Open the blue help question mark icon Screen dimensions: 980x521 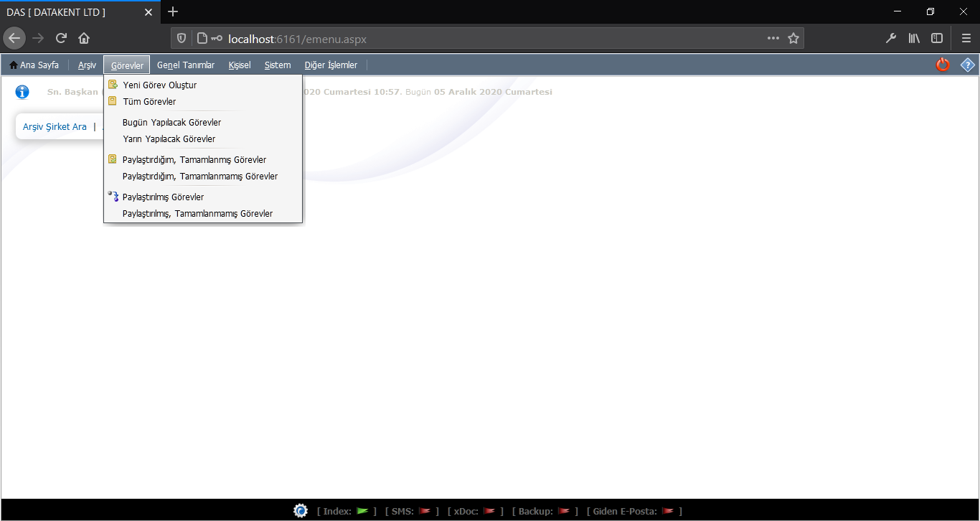(x=968, y=65)
